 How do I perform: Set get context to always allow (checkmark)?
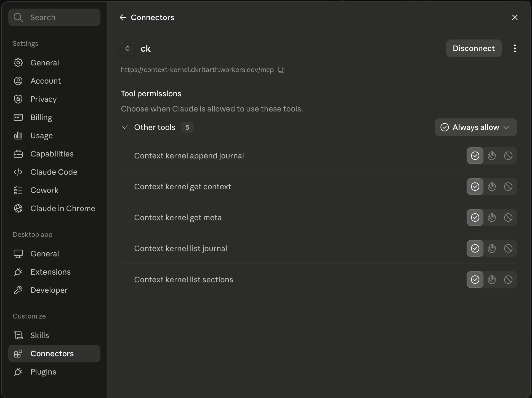(x=475, y=187)
